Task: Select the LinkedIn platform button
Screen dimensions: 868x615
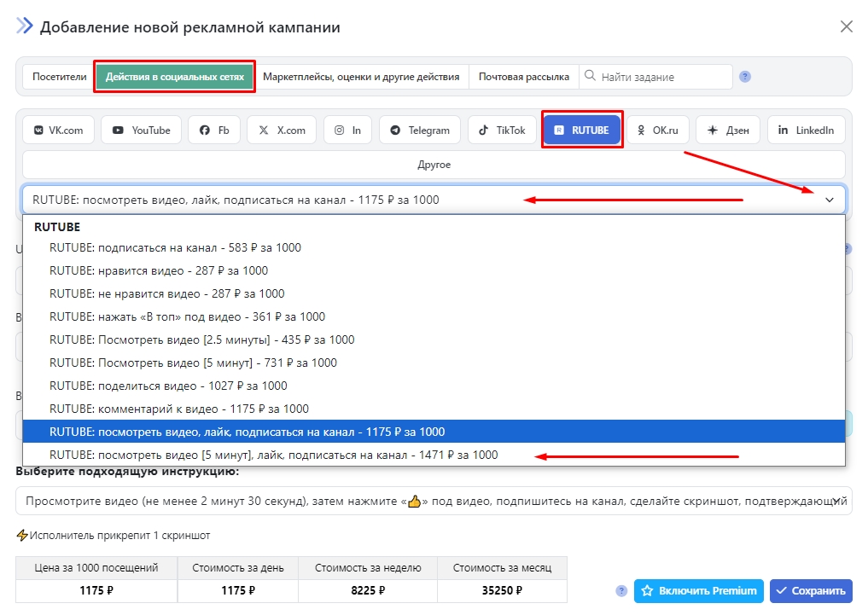Action: (x=806, y=131)
